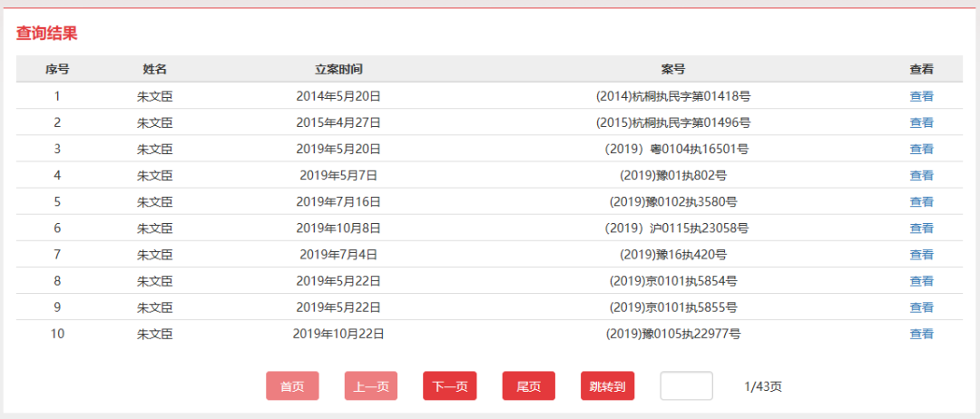Select case number (2019)豫0102执3580号
The image size is (980, 419).
point(673,202)
